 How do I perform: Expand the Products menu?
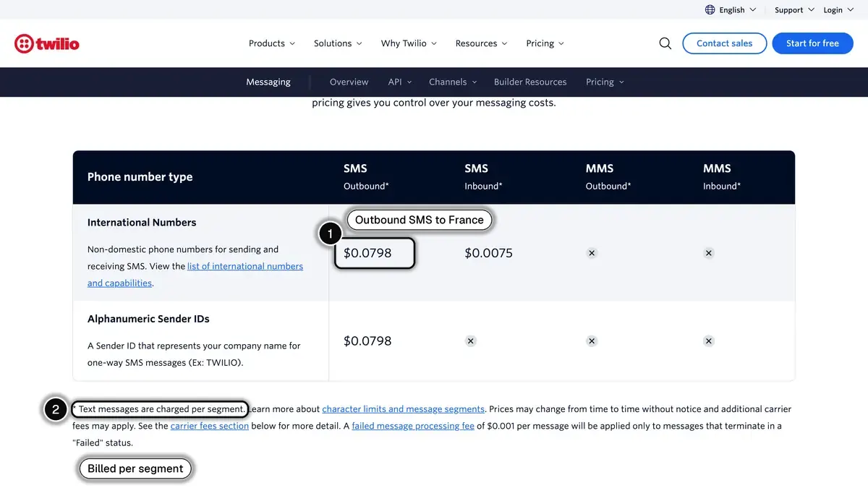point(272,43)
